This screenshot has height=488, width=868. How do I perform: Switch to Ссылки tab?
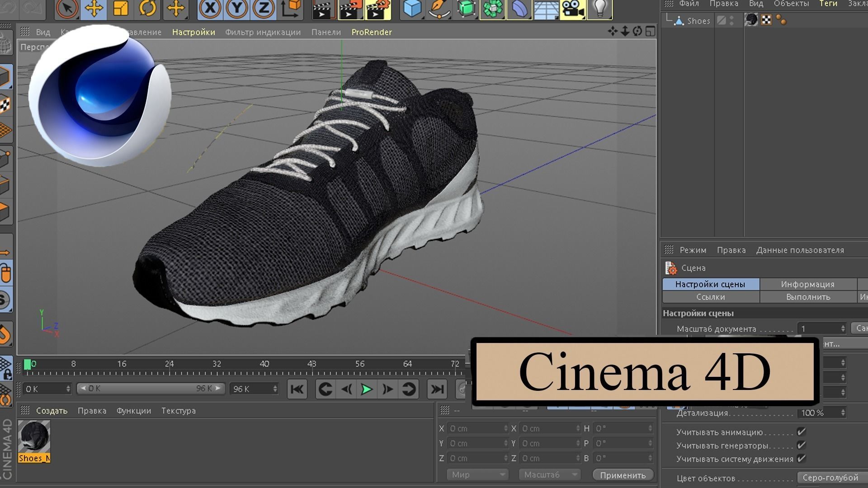pos(710,297)
